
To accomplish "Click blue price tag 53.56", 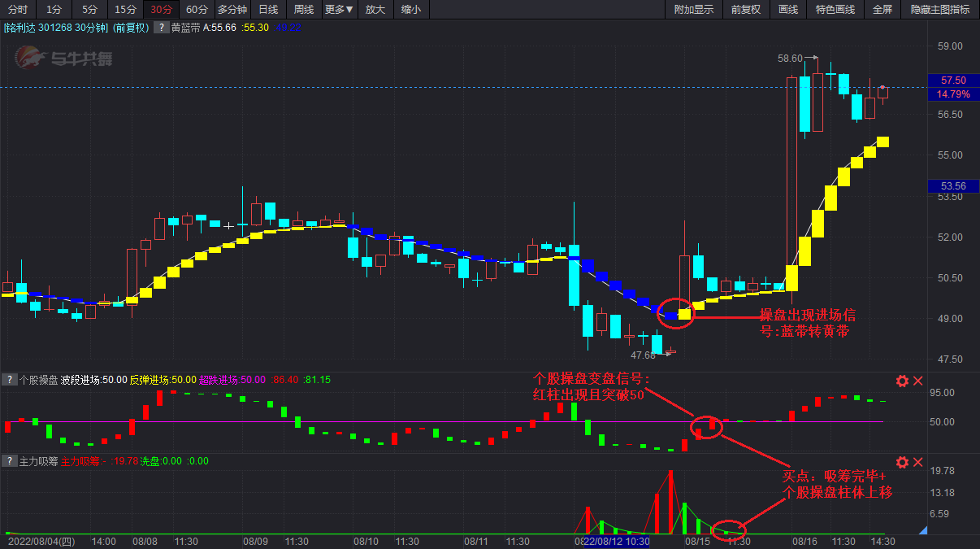I will tap(953, 186).
